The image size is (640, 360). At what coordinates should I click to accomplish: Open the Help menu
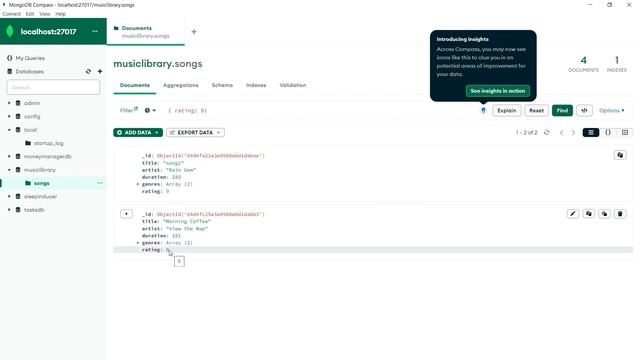pos(60,14)
